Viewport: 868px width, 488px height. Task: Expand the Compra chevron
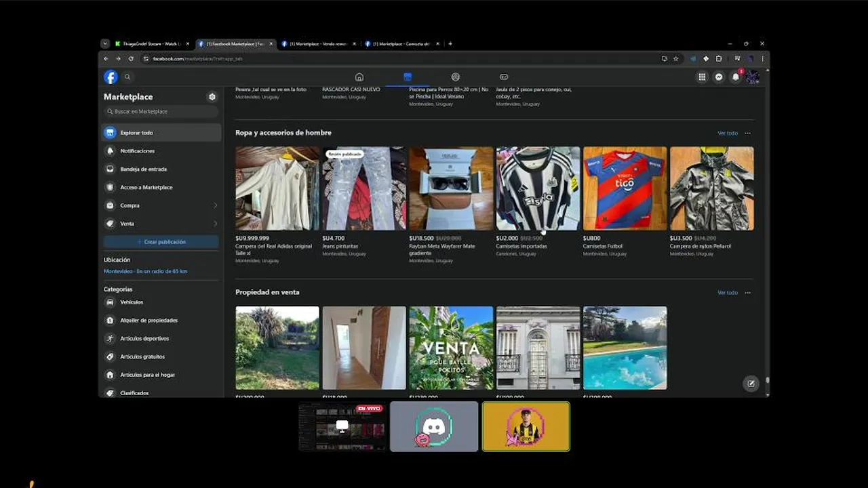216,205
